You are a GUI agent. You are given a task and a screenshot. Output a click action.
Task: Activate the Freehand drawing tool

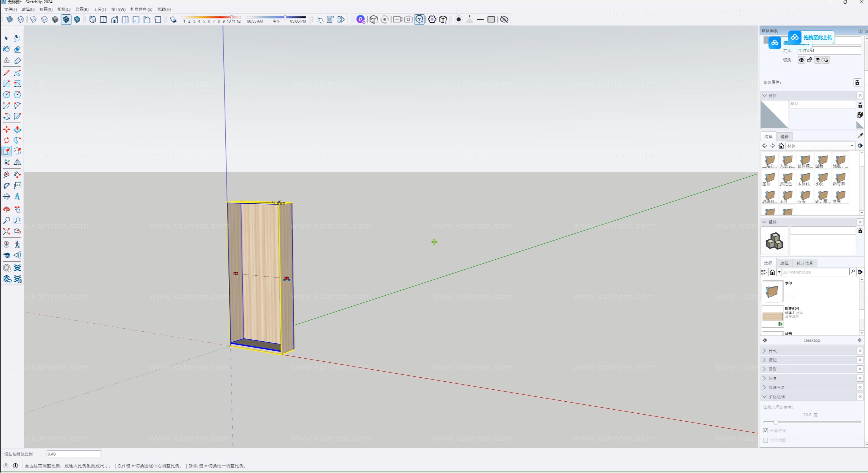click(x=17, y=73)
